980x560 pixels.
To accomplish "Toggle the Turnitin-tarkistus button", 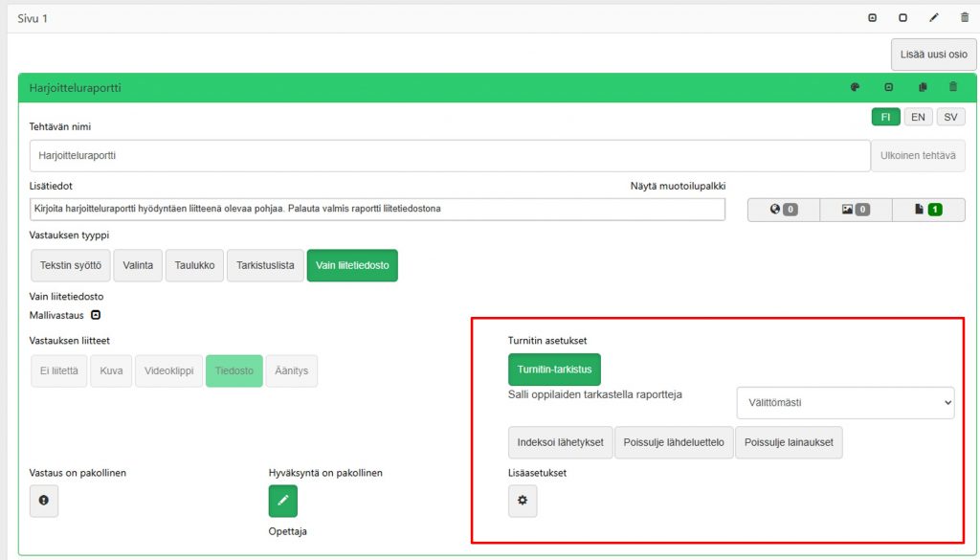I will [554, 370].
